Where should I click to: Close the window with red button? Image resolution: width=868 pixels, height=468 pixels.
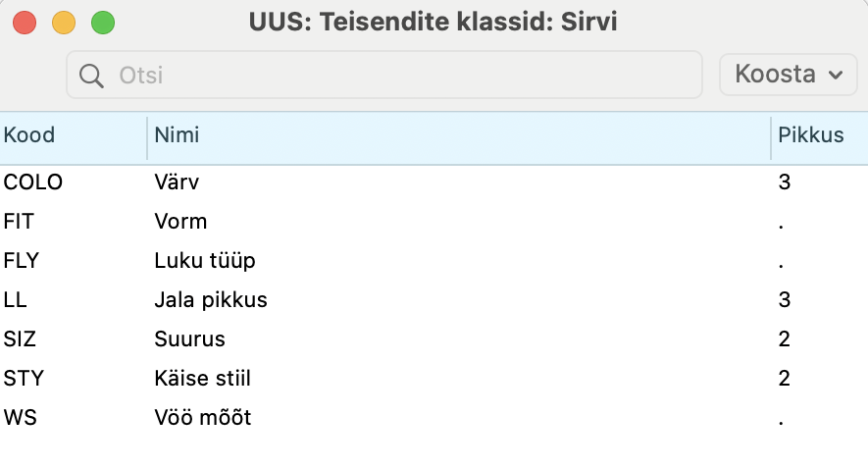pyautogui.click(x=25, y=24)
